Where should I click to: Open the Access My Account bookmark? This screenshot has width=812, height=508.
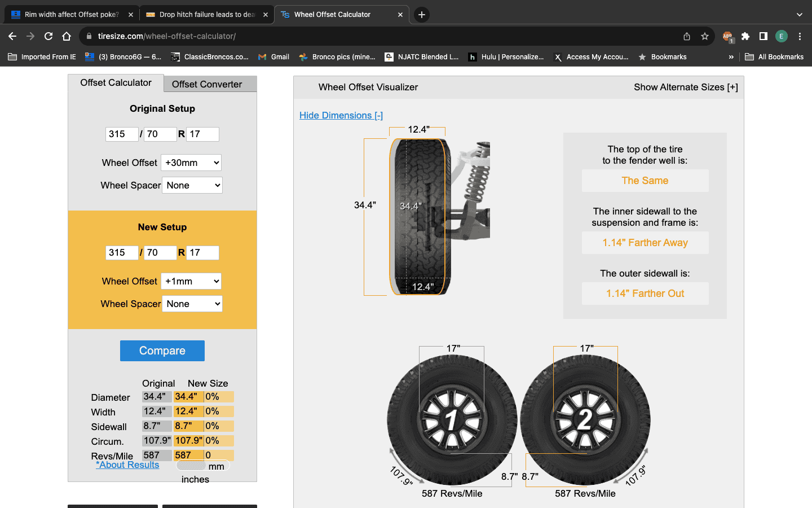(592, 57)
